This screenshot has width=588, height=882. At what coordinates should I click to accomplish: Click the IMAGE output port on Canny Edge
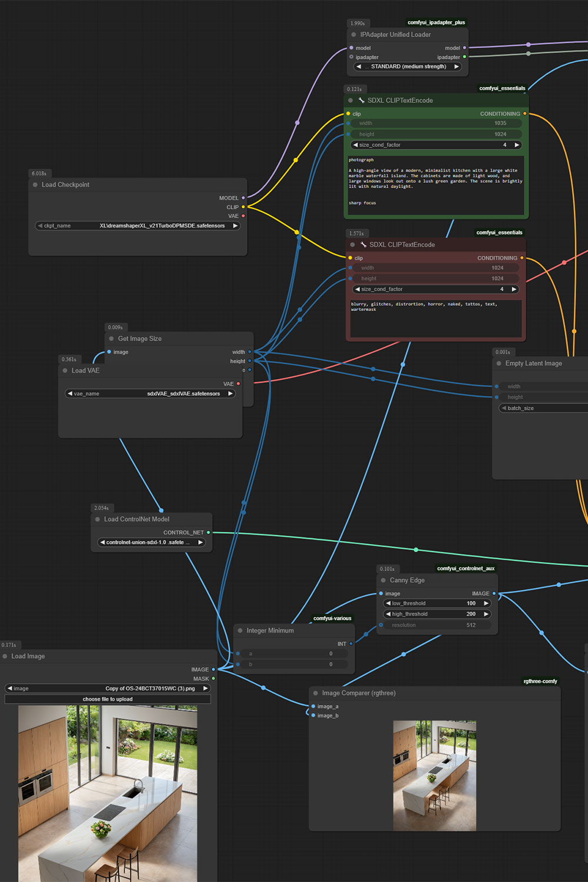(494, 594)
